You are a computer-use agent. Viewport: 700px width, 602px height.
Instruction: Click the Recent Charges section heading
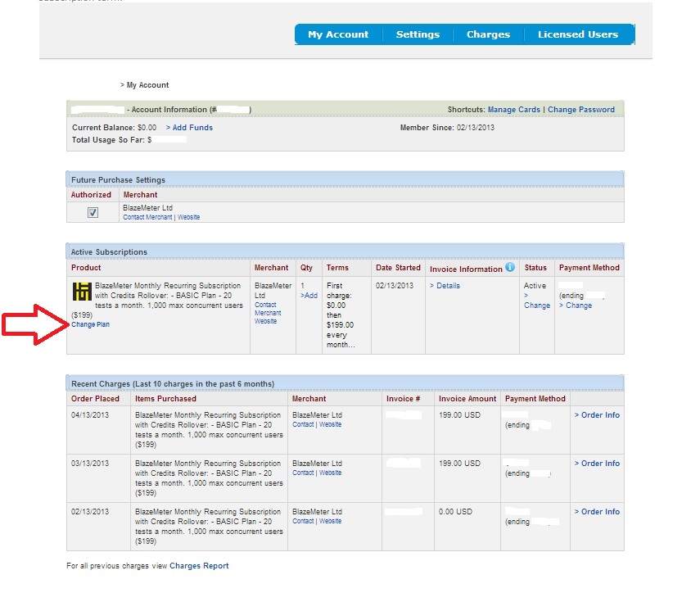tap(173, 383)
